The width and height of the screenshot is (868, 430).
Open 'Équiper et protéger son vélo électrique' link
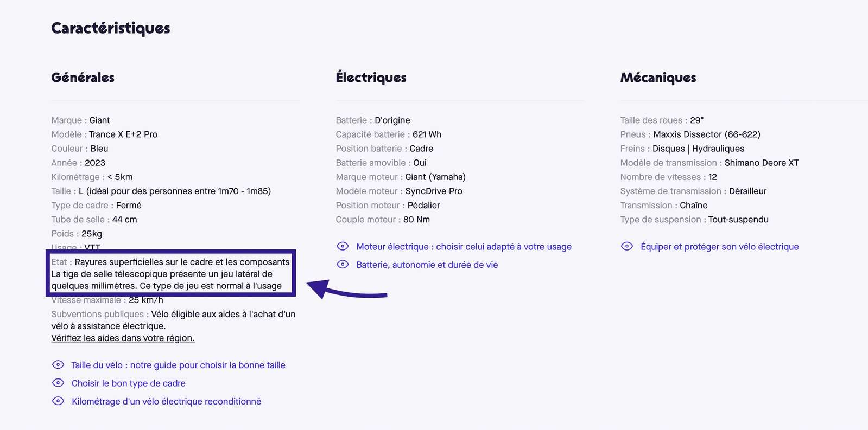[x=719, y=247]
